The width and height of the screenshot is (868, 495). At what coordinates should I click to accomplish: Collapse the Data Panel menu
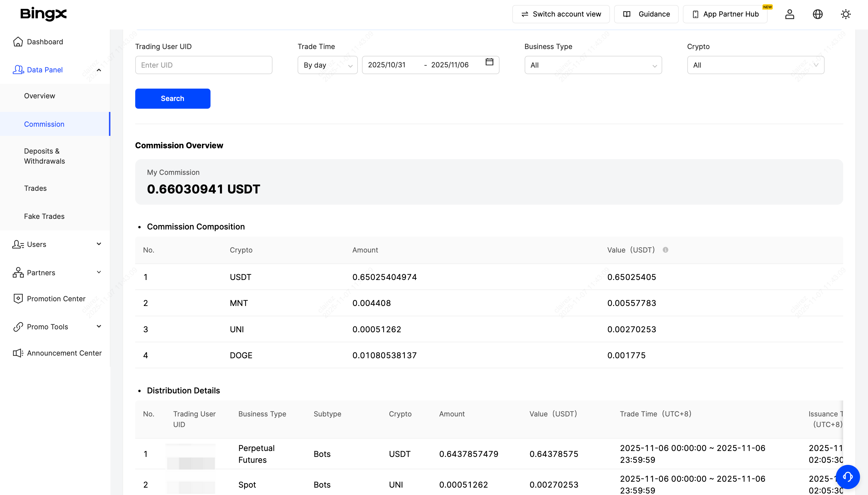click(99, 70)
